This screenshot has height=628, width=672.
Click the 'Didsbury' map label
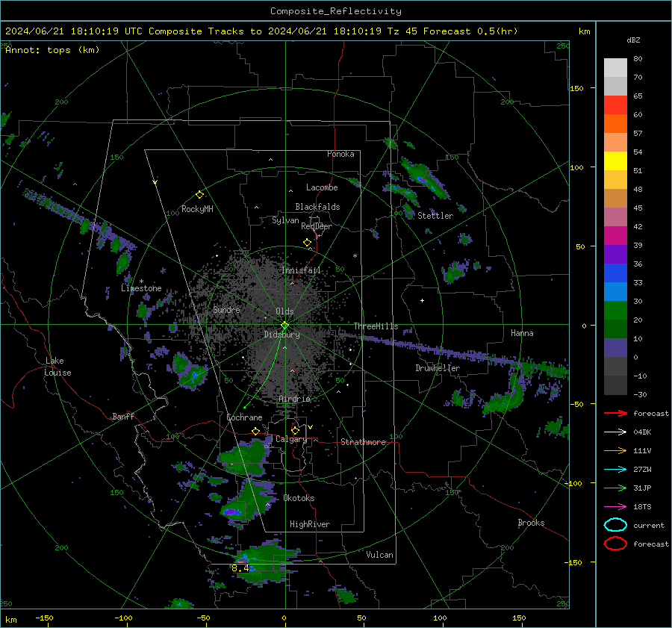pos(281,335)
